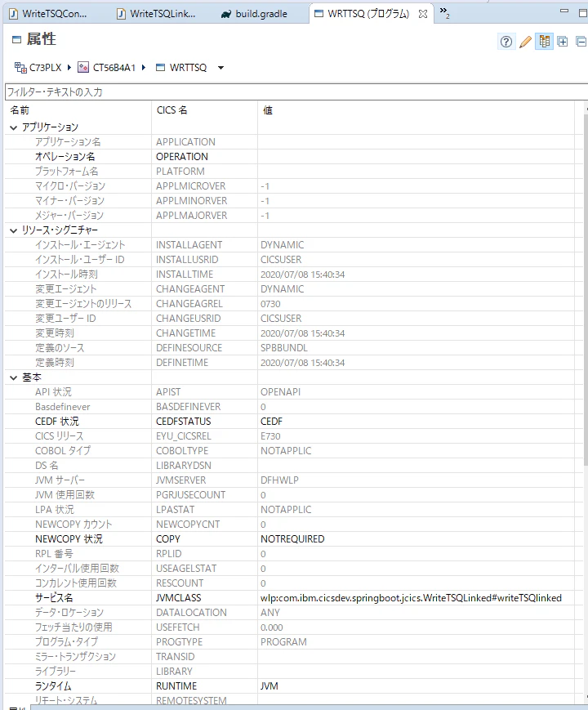Close the WRTTSQ (プログラム) tab
Viewport: 588px width, 710px height.
tap(423, 14)
